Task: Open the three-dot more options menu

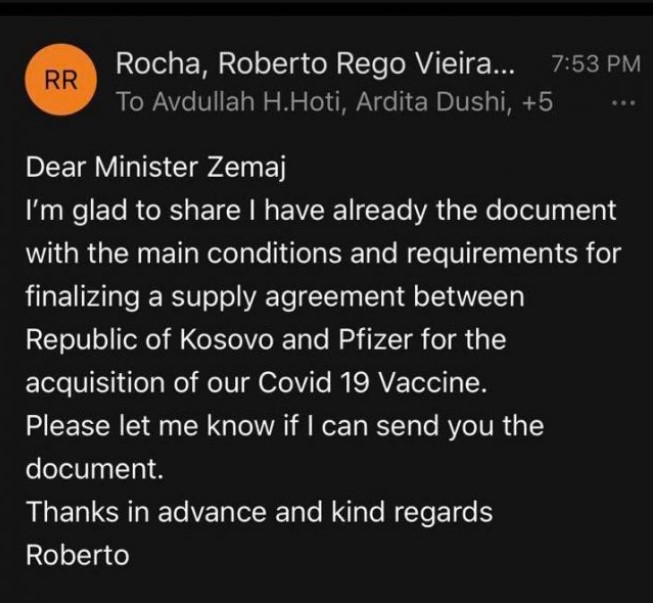Action: [x=622, y=103]
